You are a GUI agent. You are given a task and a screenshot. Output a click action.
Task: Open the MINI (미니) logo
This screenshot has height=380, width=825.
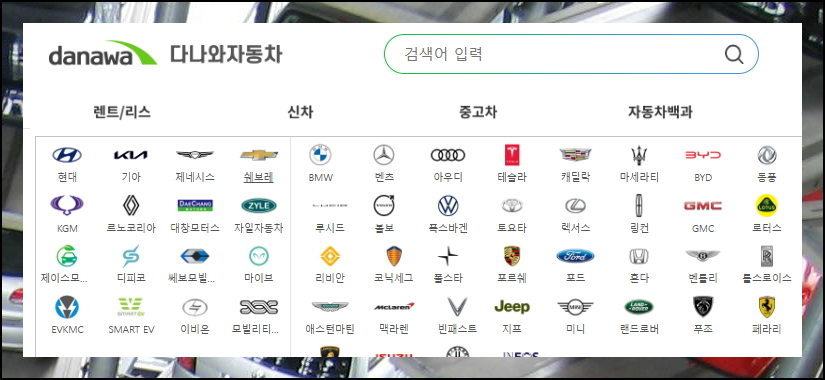click(x=576, y=306)
